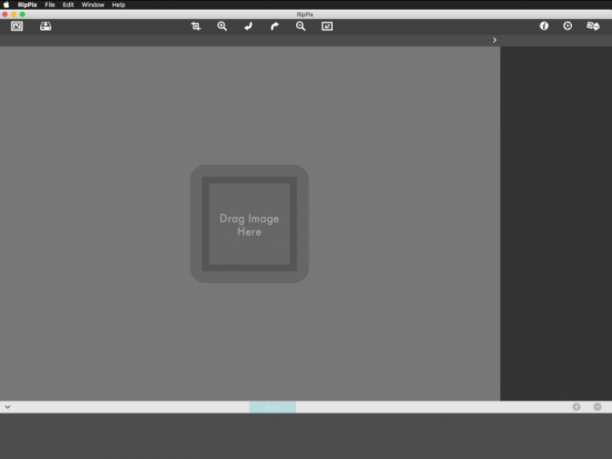Open the Window menu
Screen dimensions: 612x459
(93, 5)
